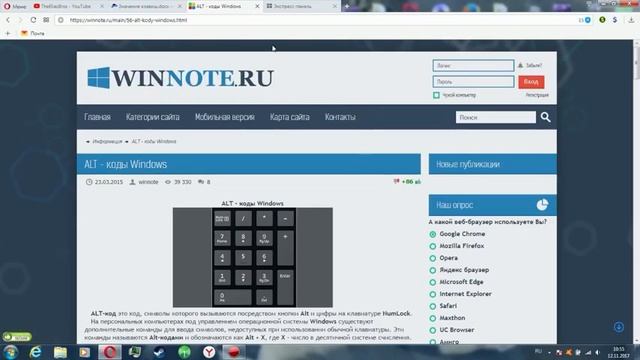Click the Забыли? link
Viewport: 640px width, 360px height.
[534, 65]
